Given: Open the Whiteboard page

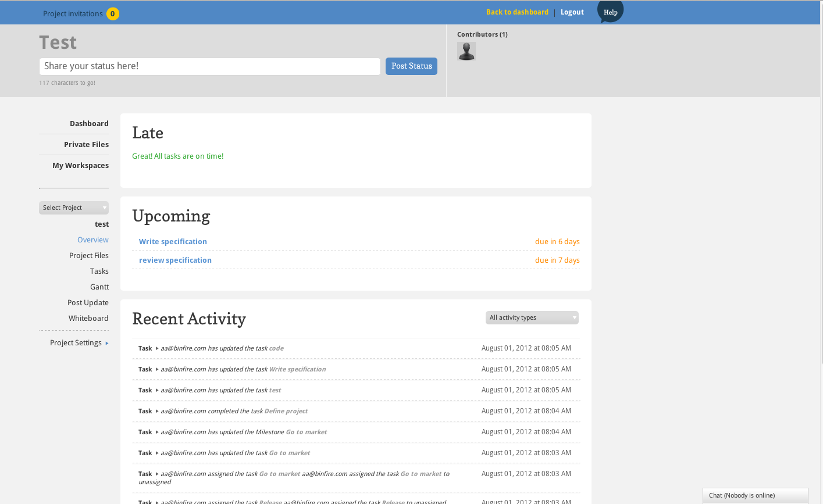Looking at the screenshot, I should [x=88, y=318].
